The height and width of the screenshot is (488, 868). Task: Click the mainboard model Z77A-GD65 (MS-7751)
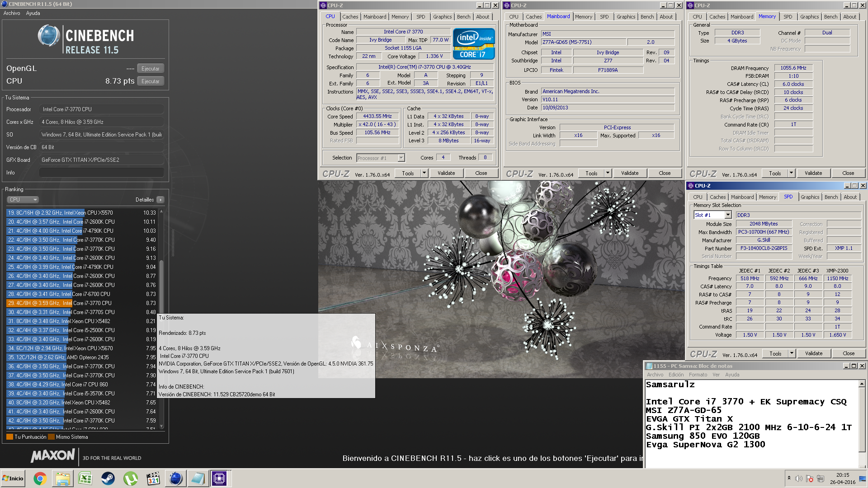[583, 42]
